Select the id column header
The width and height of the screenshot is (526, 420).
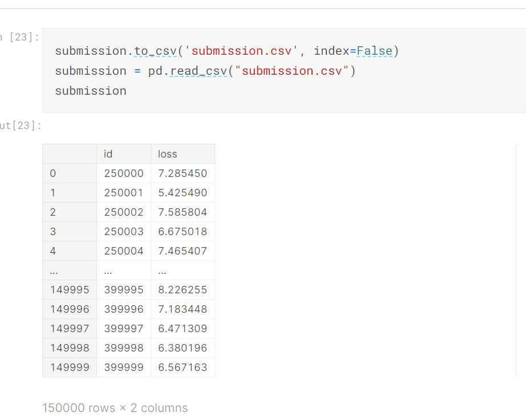pyautogui.click(x=108, y=154)
